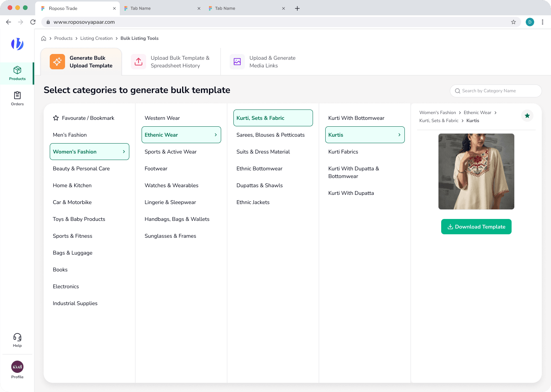Click the purple media links image icon

click(x=237, y=62)
